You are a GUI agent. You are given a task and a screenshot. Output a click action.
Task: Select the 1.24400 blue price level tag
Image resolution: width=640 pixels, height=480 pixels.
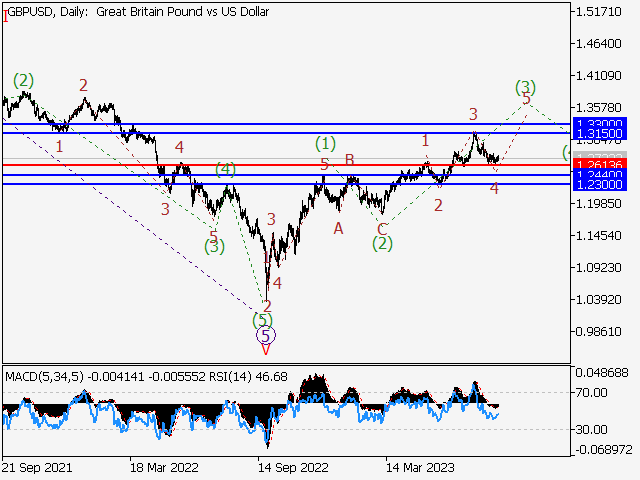600,174
